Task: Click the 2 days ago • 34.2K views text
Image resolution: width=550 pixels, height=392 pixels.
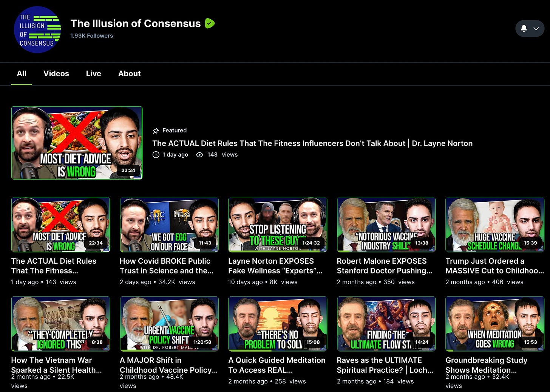Action: click(158, 282)
